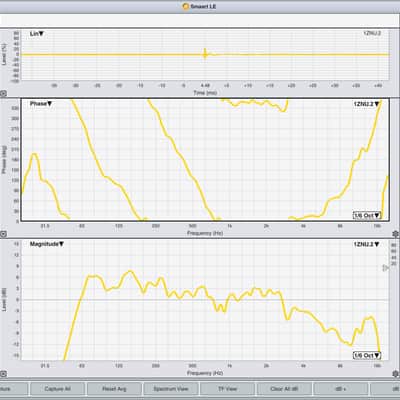
Task: Click the collapse icon below the magnitude plot
Action: [3, 374]
